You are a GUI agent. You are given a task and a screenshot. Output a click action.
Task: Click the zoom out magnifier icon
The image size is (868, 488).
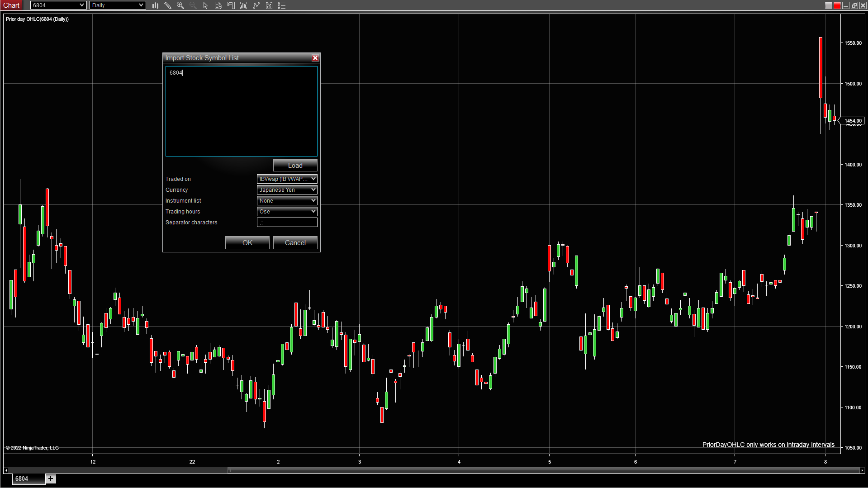pyautogui.click(x=193, y=5)
